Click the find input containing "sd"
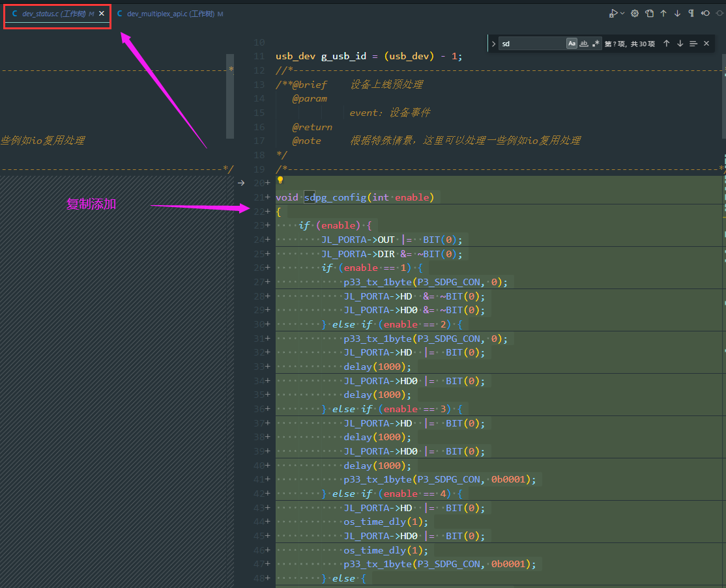This screenshot has height=588, width=726. (x=532, y=44)
